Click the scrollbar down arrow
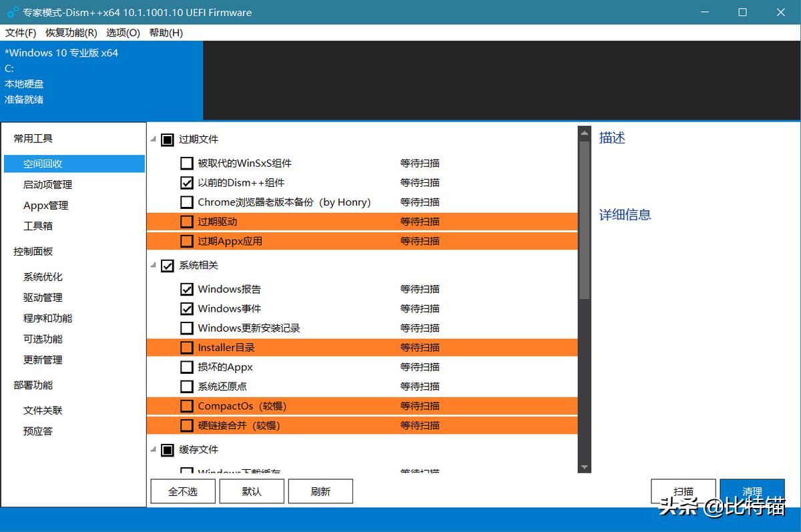This screenshot has height=532, width=801. (584, 467)
